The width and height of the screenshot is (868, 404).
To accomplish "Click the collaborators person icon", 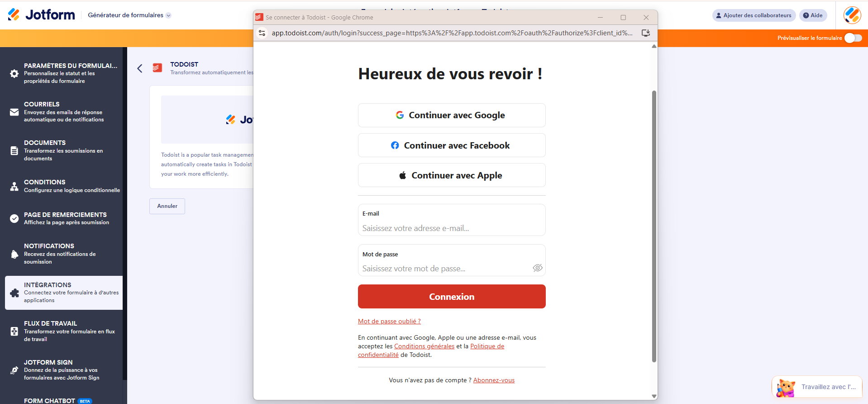I will point(719,15).
